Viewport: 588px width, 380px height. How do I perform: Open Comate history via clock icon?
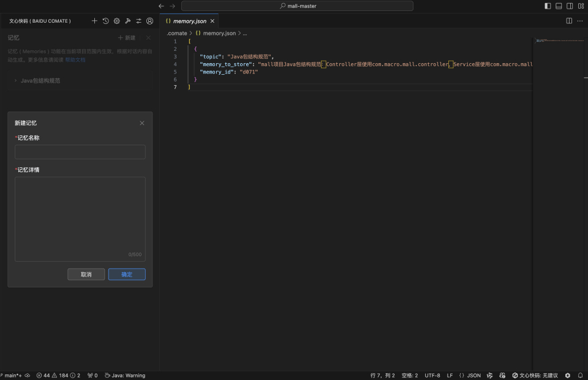pyautogui.click(x=105, y=21)
